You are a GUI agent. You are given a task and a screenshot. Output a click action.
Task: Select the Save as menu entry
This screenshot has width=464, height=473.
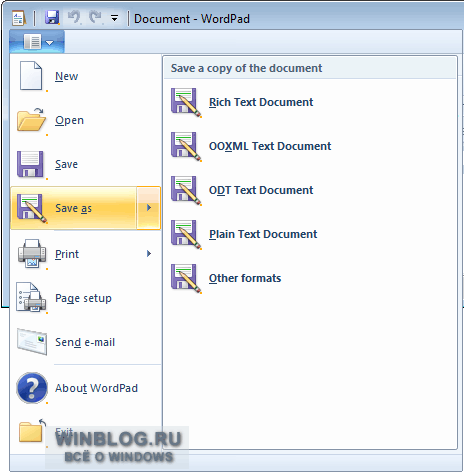pyautogui.click(x=73, y=208)
